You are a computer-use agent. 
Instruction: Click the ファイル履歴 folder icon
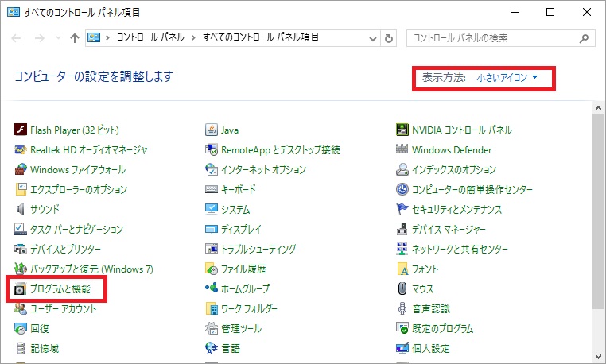click(212, 269)
